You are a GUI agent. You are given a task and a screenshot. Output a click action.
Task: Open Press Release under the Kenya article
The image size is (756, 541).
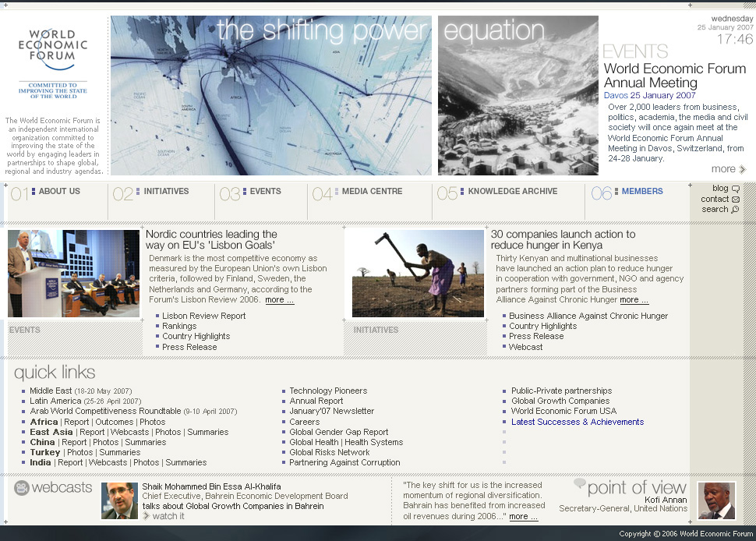(x=536, y=336)
